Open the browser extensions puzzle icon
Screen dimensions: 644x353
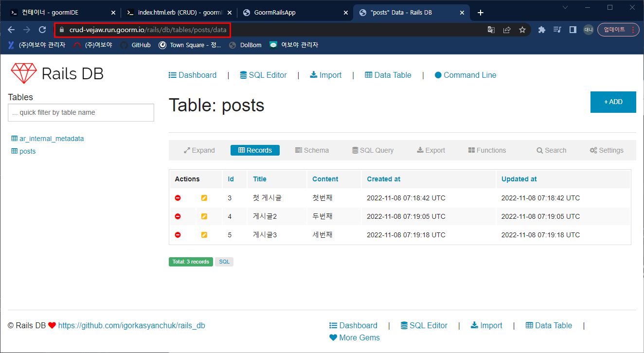(542, 30)
